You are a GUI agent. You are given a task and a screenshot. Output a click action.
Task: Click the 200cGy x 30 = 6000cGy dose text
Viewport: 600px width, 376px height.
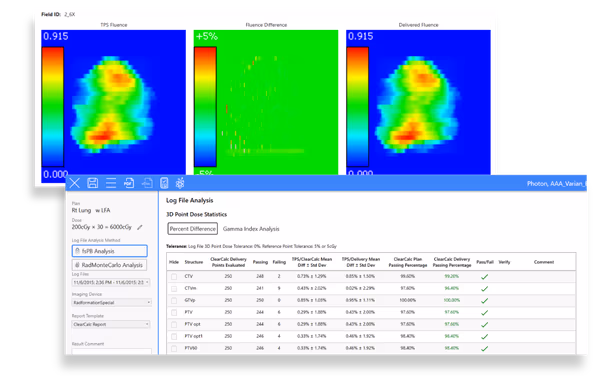(x=101, y=227)
